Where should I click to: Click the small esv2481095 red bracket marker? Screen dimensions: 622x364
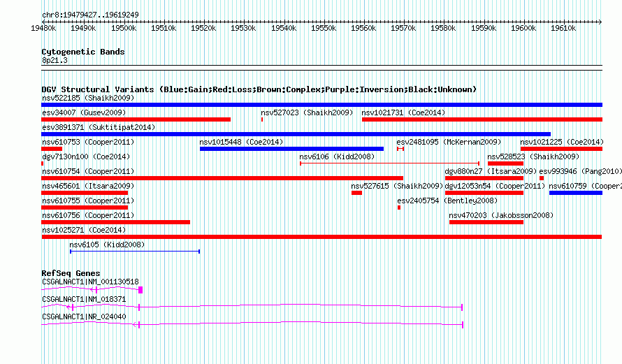coord(400,149)
